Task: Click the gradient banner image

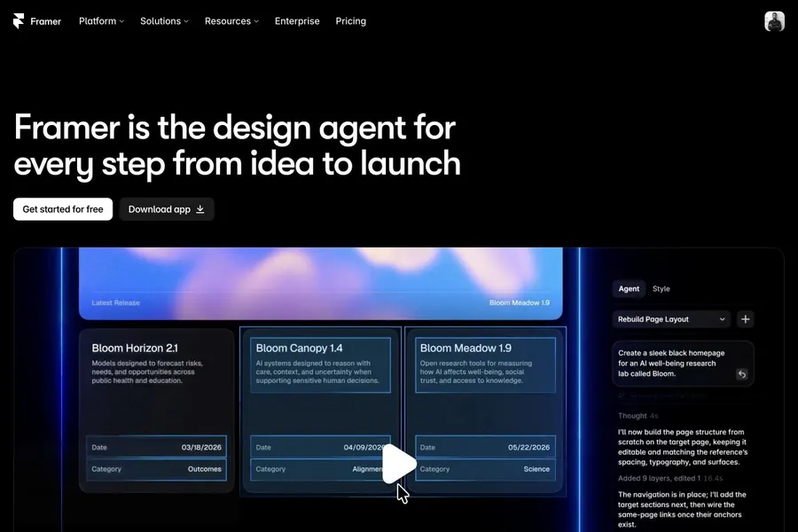Action: click(x=321, y=284)
